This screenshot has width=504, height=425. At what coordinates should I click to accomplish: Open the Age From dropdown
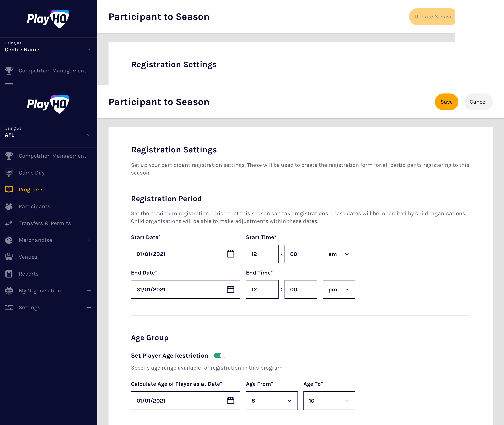[x=271, y=401]
